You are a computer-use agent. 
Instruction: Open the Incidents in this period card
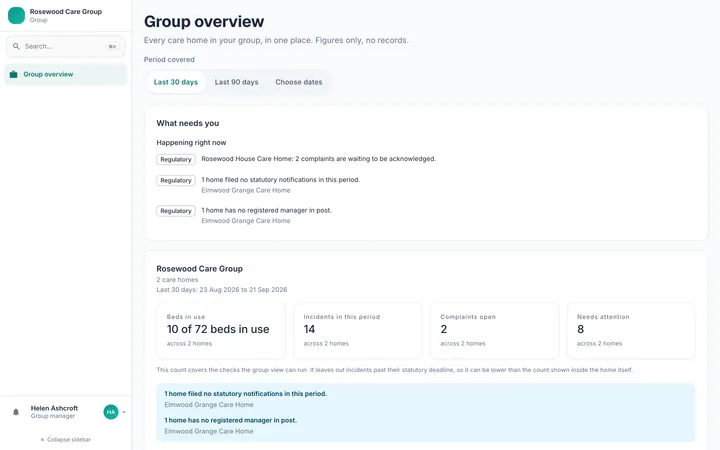click(357, 330)
